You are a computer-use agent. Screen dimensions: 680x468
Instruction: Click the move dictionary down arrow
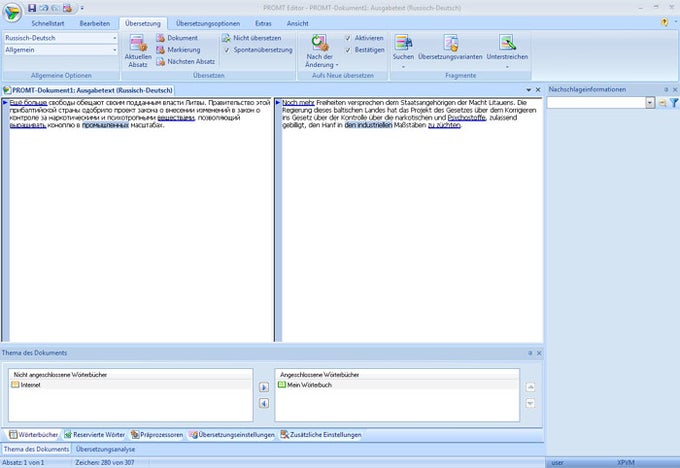pyautogui.click(x=530, y=403)
